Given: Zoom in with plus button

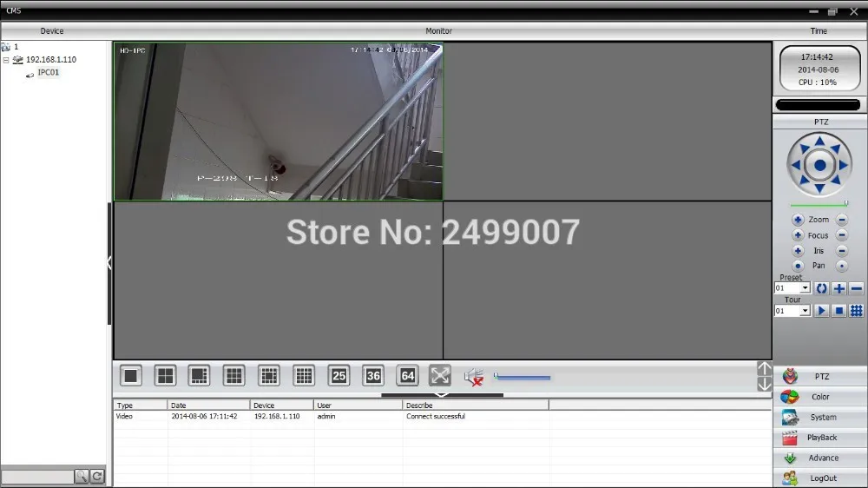Looking at the screenshot, I should 798,220.
